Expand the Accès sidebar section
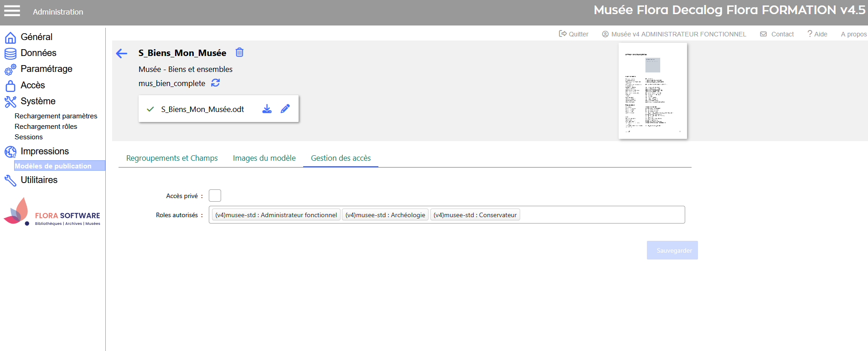The width and height of the screenshot is (868, 351). click(x=32, y=85)
